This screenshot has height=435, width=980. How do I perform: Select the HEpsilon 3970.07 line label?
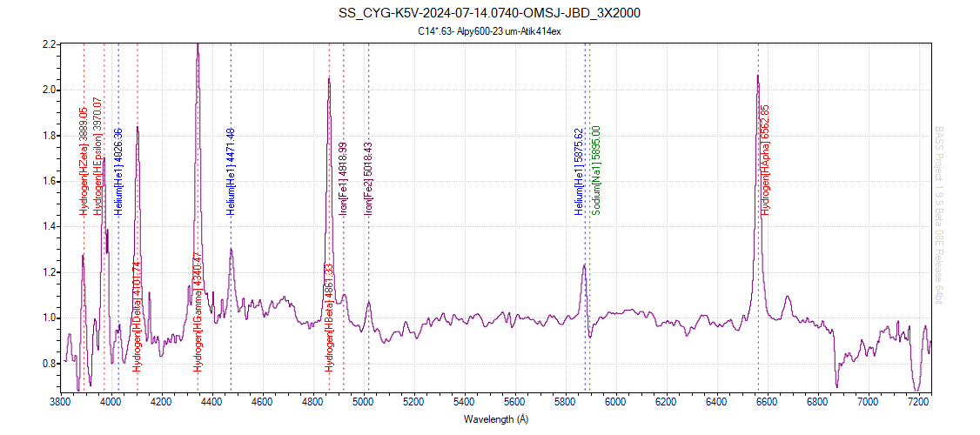98,157
